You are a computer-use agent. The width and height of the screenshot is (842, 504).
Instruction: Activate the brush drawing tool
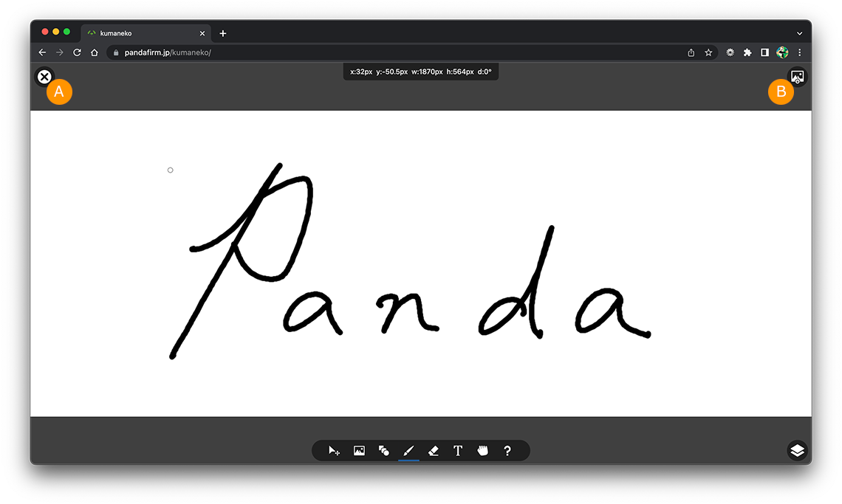tap(408, 451)
